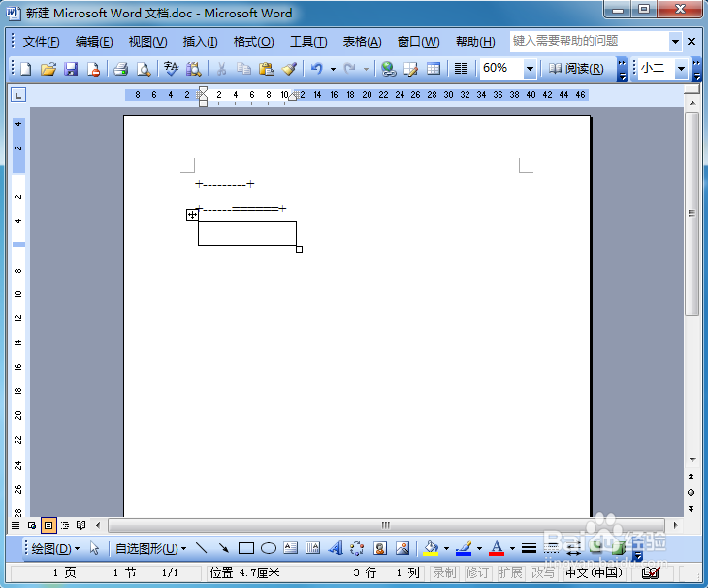The height and width of the screenshot is (588, 708).
Task: Select Objects with the pointer arrow tool
Action: click(x=94, y=548)
